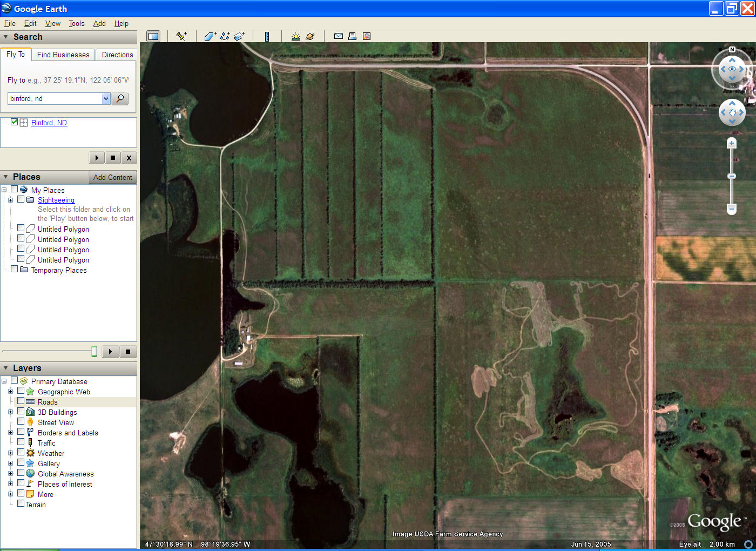Play the search results tour
The height and width of the screenshot is (551, 756).
(97, 158)
